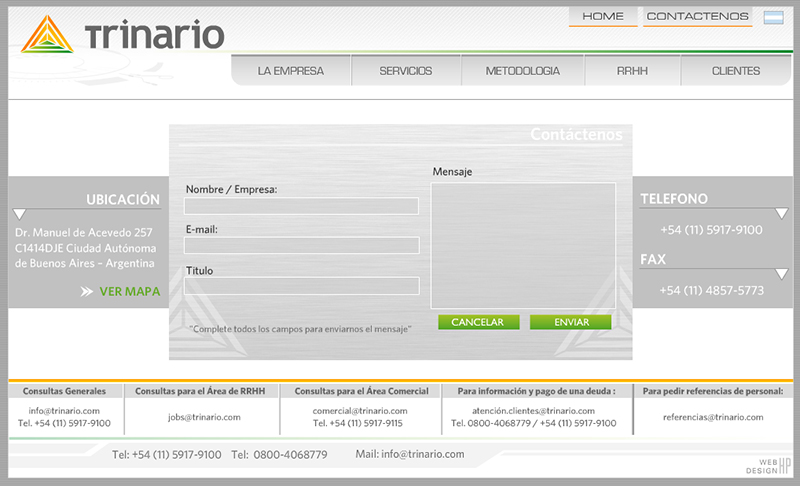Click the triangle marker beside Fax
This screenshot has height=486, width=800.
[781, 274]
